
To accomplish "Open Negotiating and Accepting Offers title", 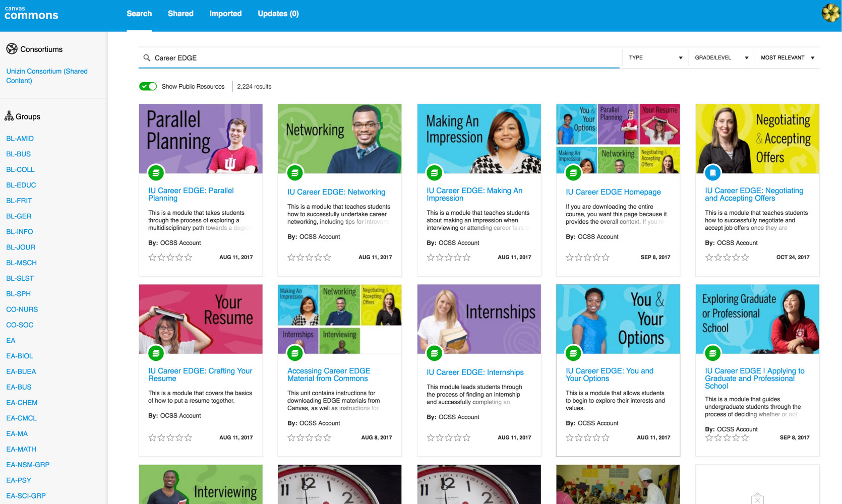I will [754, 195].
